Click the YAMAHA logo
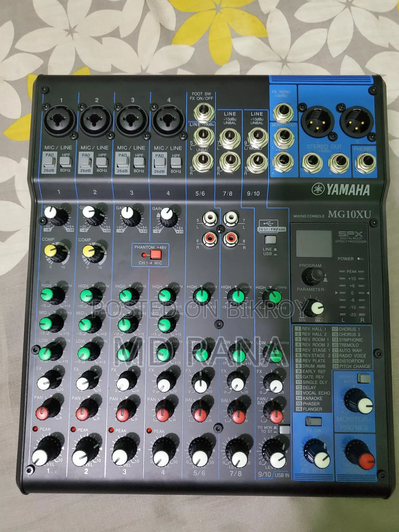 pyautogui.click(x=341, y=190)
